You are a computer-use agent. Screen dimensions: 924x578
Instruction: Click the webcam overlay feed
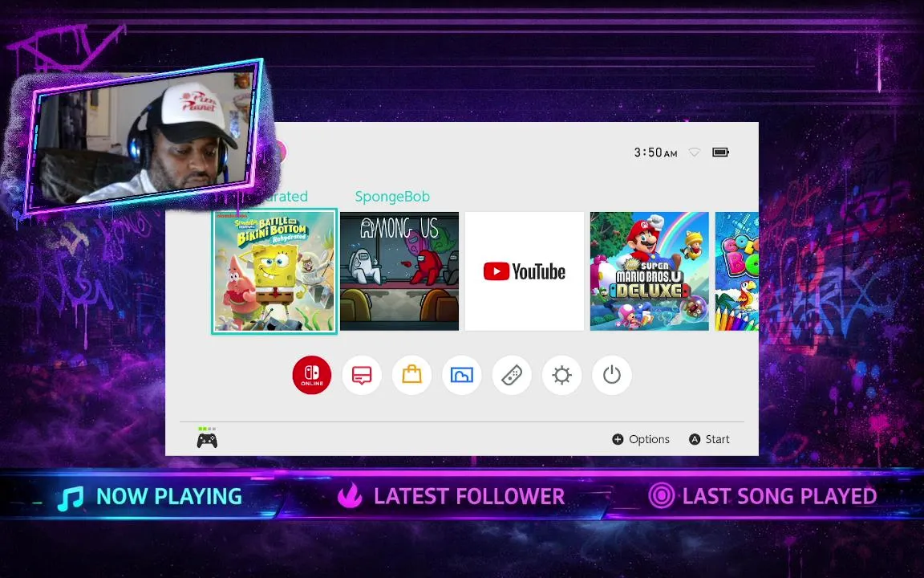[143, 136]
